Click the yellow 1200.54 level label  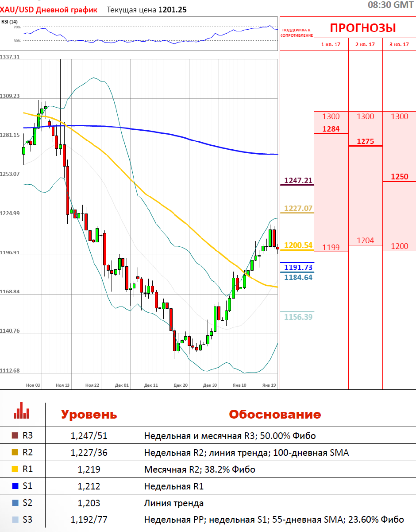[x=298, y=245]
